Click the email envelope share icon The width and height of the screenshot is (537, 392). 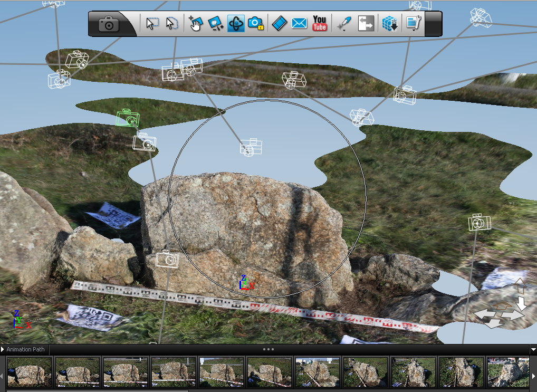[299, 24]
